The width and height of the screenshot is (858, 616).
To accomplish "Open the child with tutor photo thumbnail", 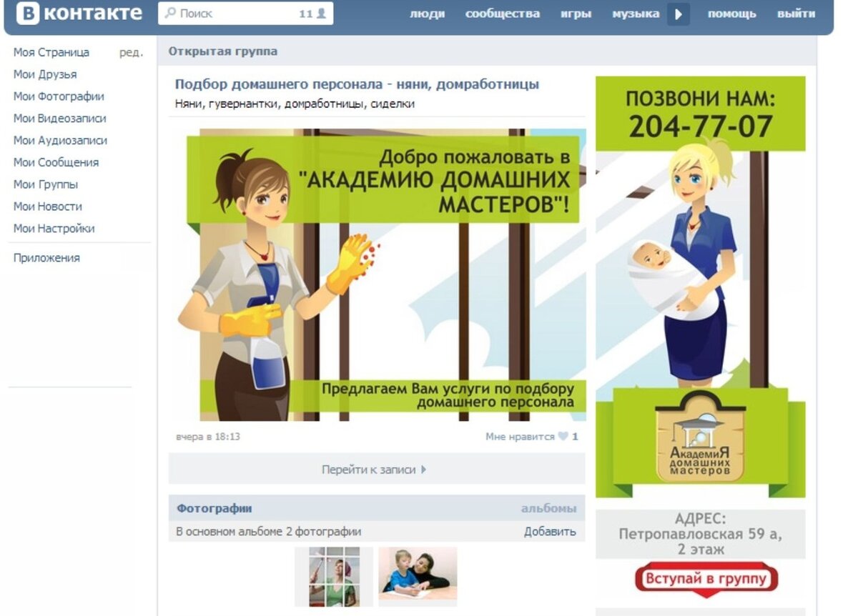I will (x=418, y=576).
